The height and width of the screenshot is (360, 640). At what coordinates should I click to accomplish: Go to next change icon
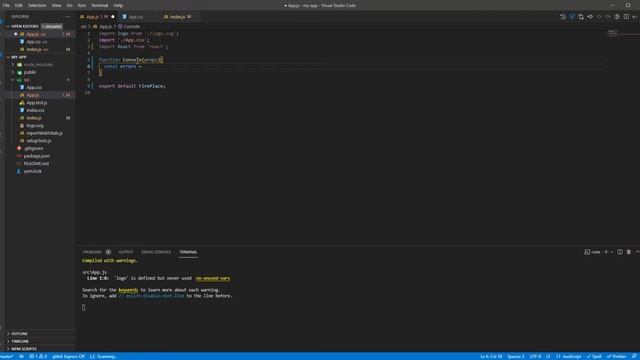click(x=608, y=17)
